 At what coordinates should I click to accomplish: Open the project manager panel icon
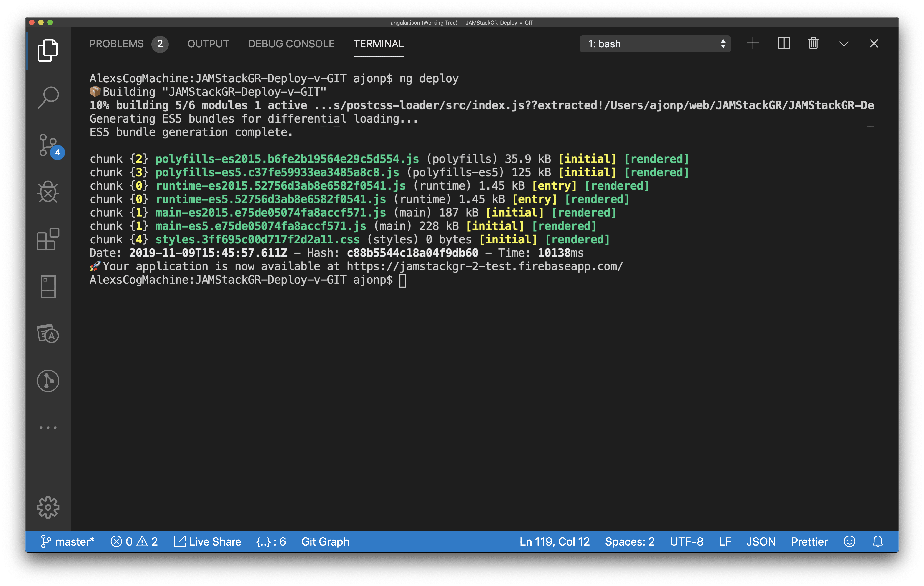(x=48, y=286)
